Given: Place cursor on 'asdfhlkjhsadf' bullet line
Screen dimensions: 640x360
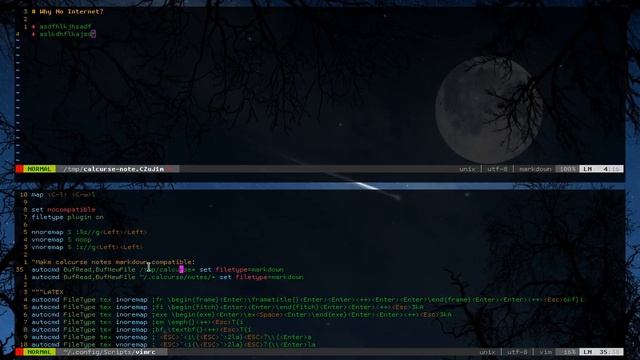Looking at the screenshot, I should point(62,27).
